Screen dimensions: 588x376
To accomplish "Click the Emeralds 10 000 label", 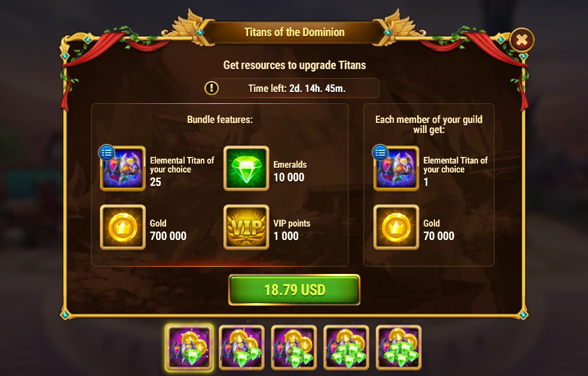I will click(x=290, y=171).
